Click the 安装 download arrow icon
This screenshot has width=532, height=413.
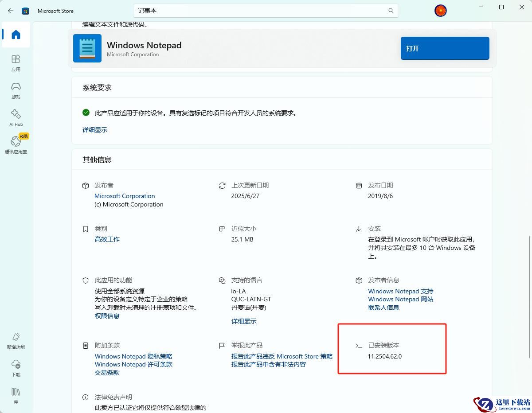click(359, 229)
